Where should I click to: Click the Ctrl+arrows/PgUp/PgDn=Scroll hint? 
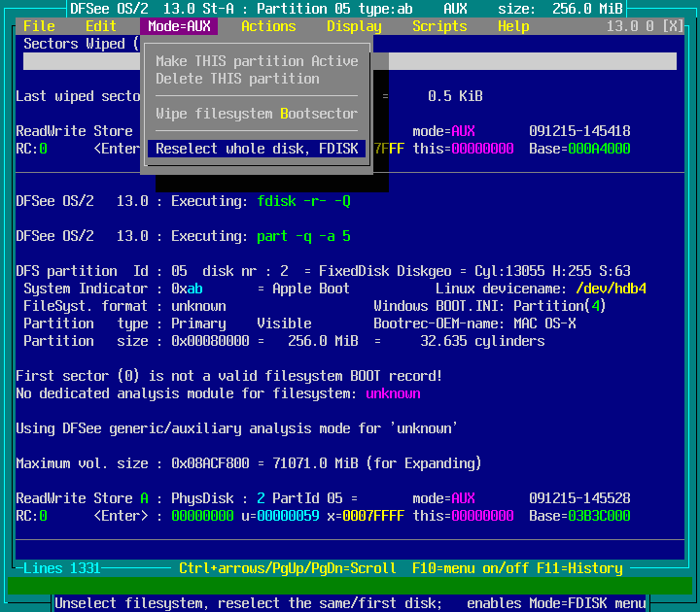tap(288, 568)
